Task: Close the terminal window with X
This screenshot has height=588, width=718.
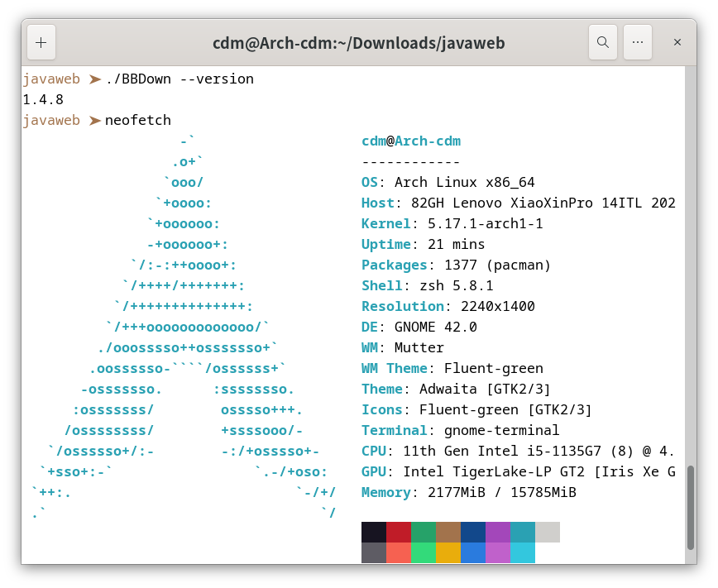Action: (677, 42)
